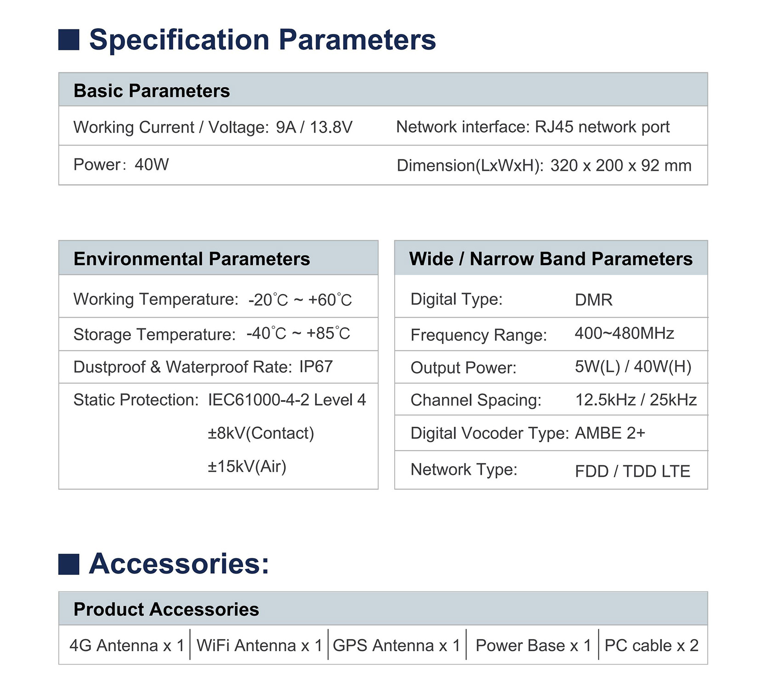Screen dimensions: 772x700
Task: Select the Working Temperature row
Action: click(212, 299)
